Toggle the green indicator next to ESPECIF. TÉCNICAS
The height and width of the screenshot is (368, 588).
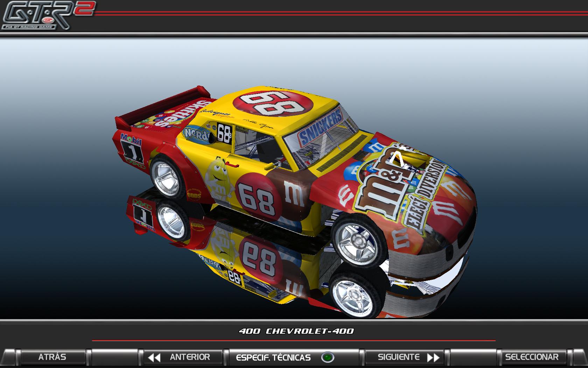click(x=328, y=357)
